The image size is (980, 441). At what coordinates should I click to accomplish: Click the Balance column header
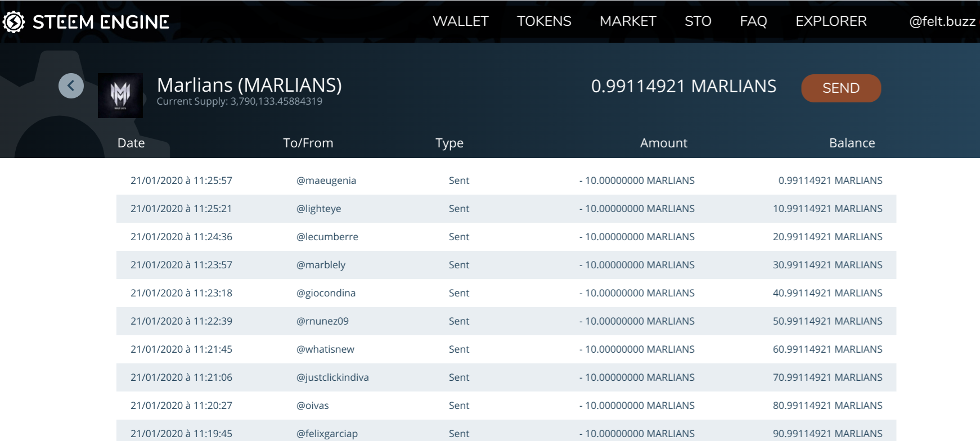click(852, 143)
